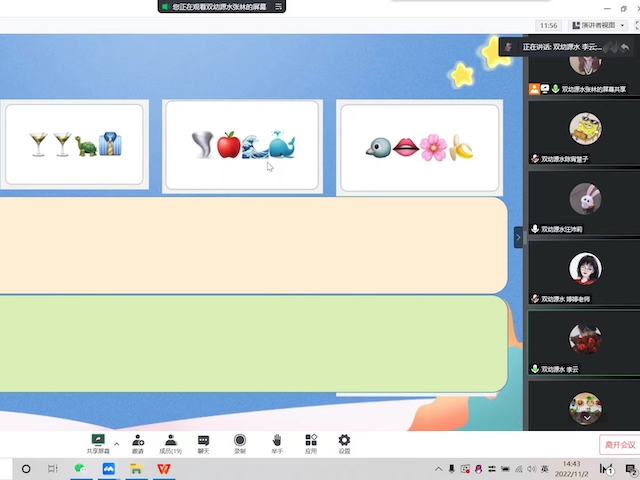Open the 成员(19) members list
This screenshot has height=480, width=640.
[171, 444]
